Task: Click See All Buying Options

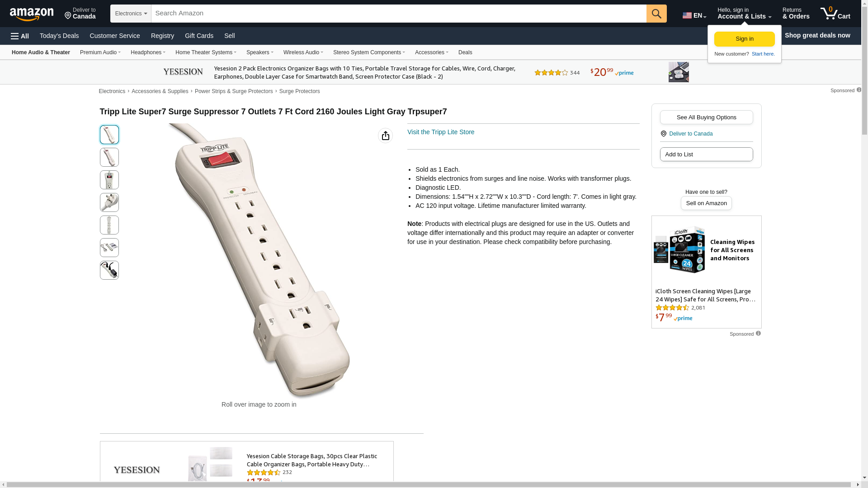Action: (x=706, y=117)
